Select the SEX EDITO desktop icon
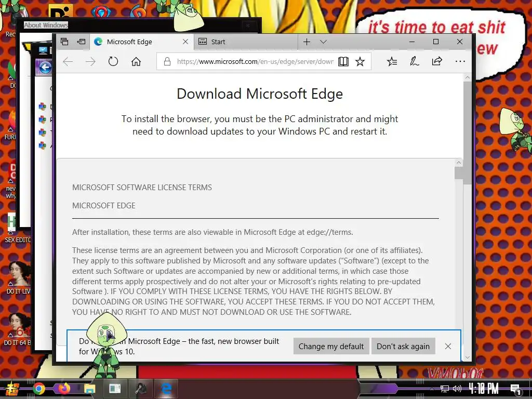Viewport: 532px width, 399px height. pyautogui.click(x=17, y=229)
